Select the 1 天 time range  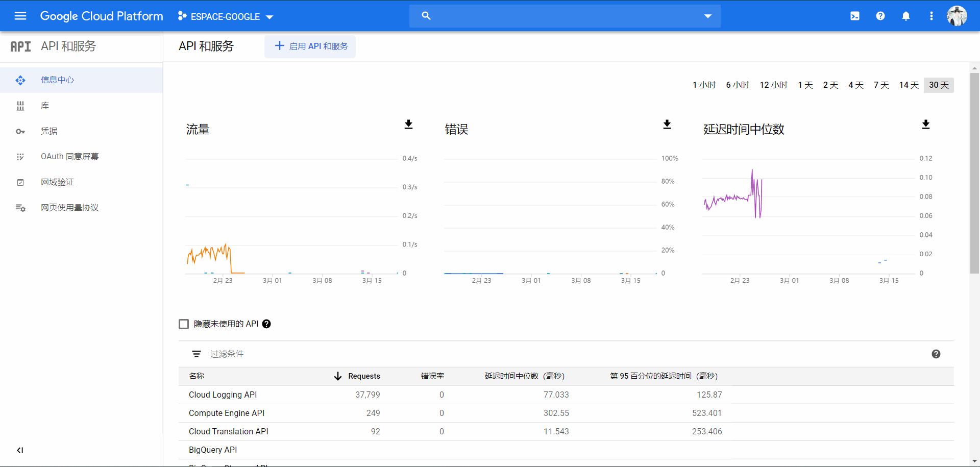(x=805, y=85)
